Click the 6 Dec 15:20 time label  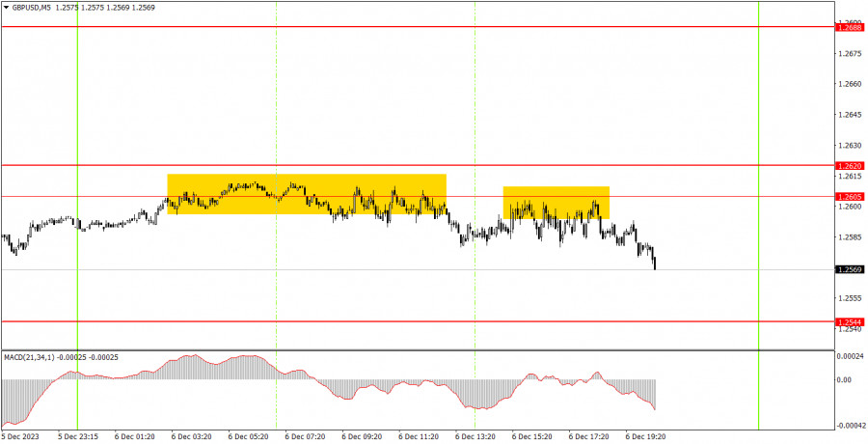pyautogui.click(x=532, y=437)
